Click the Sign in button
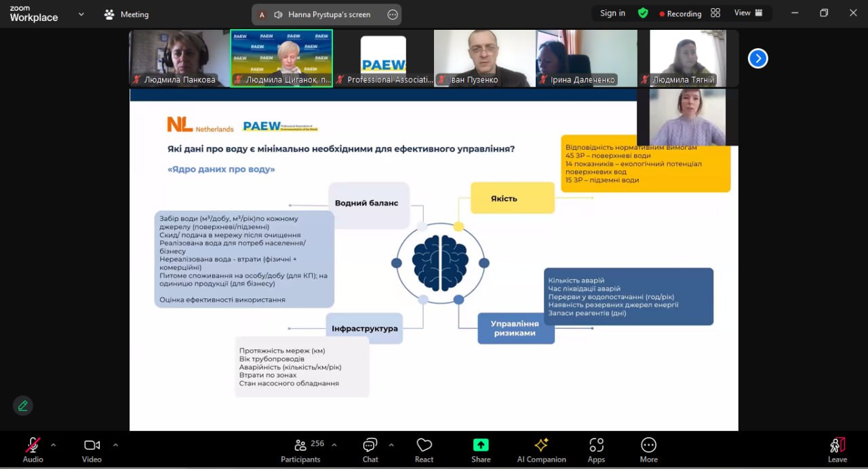This screenshot has width=868, height=469. coord(612,13)
